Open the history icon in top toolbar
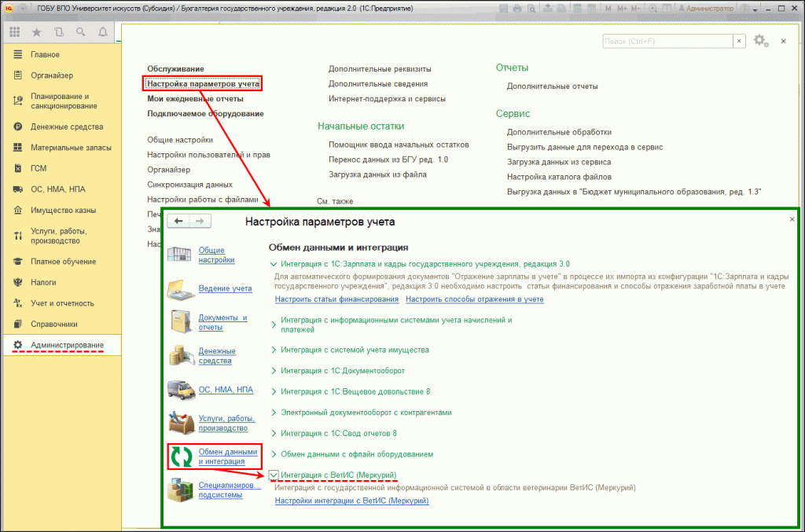This screenshot has height=532, width=805. pyautogui.click(x=58, y=32)
